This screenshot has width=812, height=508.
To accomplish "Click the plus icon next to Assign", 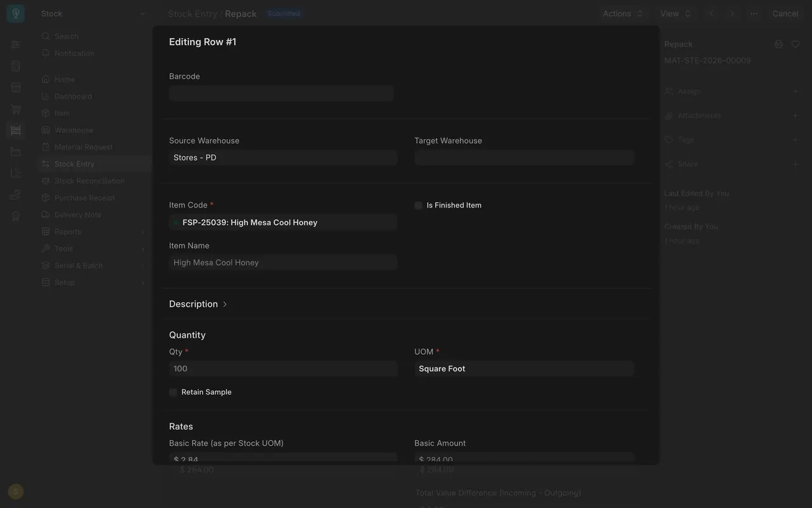I will pyautogui.click(x=796, y=91).
